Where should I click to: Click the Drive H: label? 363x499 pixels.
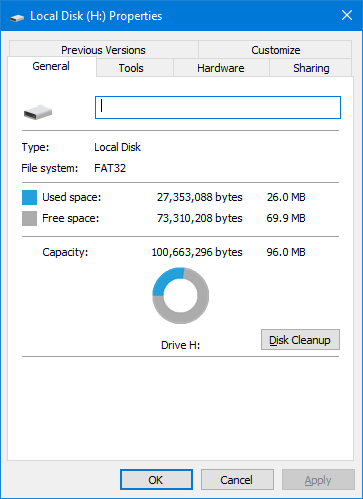point(181,345)
